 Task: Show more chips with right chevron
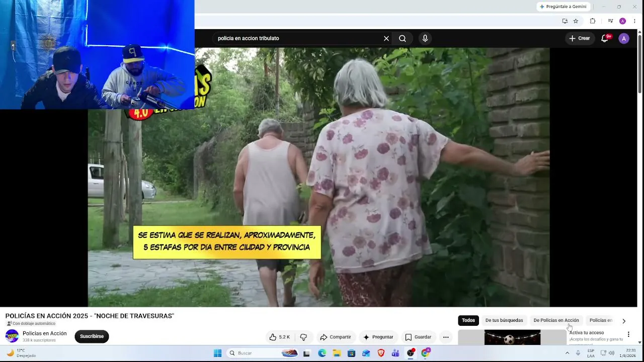624,321
